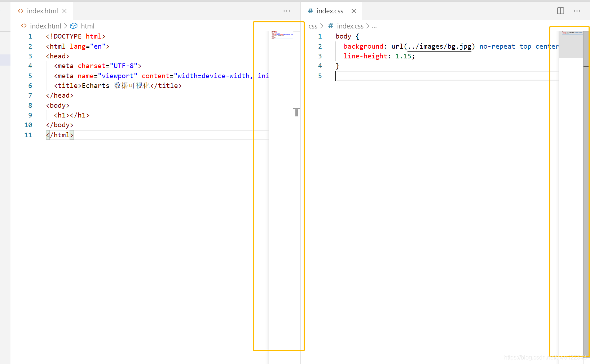Image resolution: width=590 pixels, height=364 pixels.
Task: Click the <!DOCTYPE html> line
Action: (x=75, y=36)
